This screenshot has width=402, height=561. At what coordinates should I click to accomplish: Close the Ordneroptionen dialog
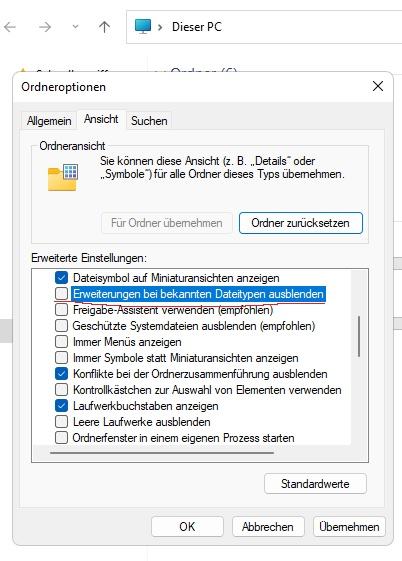point(378,86)
